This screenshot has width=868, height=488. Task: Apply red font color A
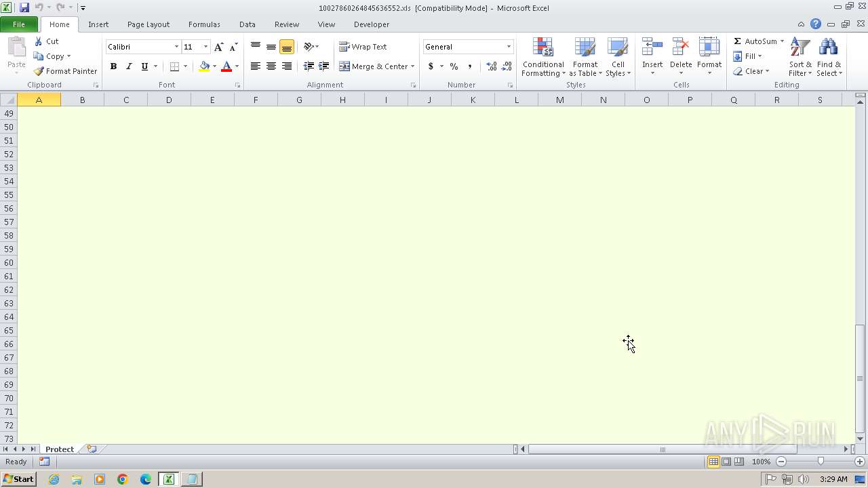tap(226, 66)
